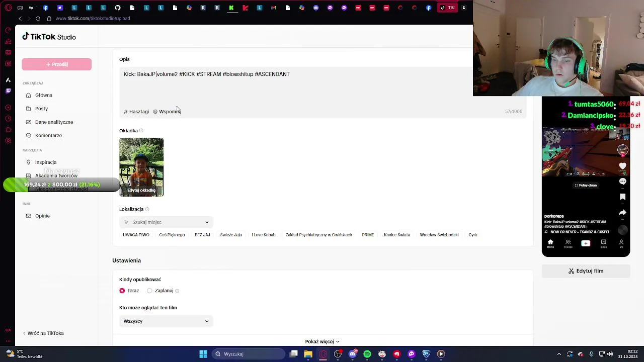Click the comment bubble icon in preview

[623, 182]
